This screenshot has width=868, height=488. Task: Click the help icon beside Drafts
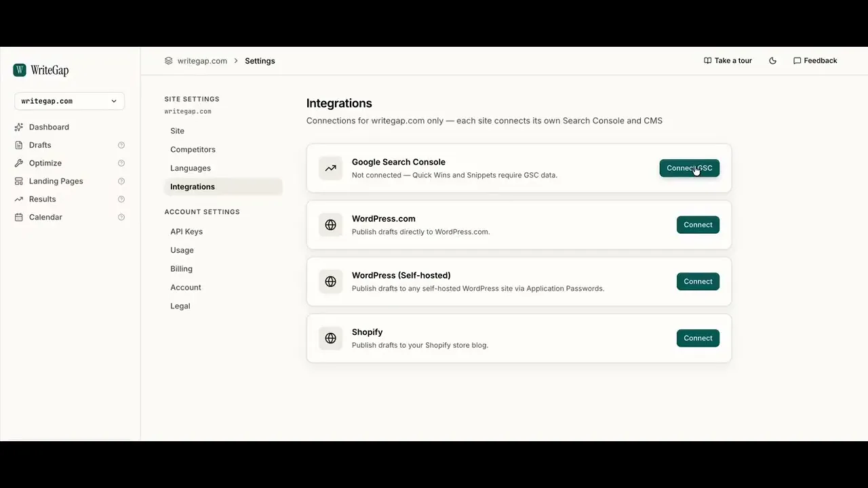(x=121, y=145)
